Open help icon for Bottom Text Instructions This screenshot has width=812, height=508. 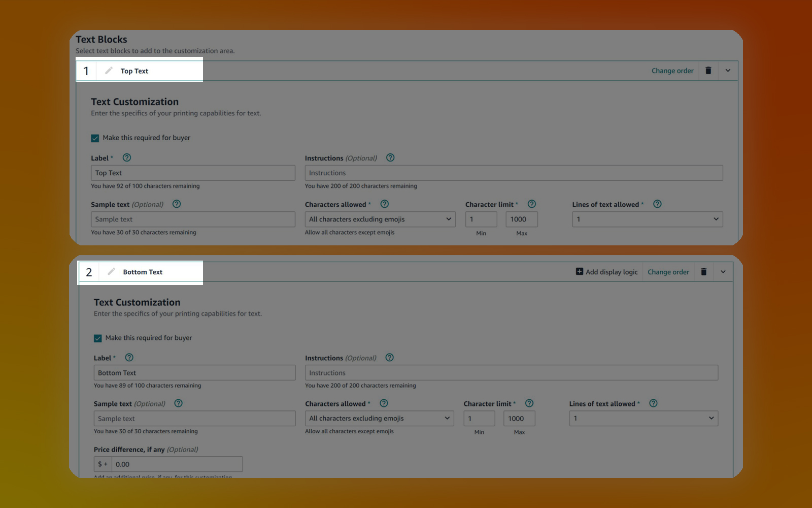point(389,358)
